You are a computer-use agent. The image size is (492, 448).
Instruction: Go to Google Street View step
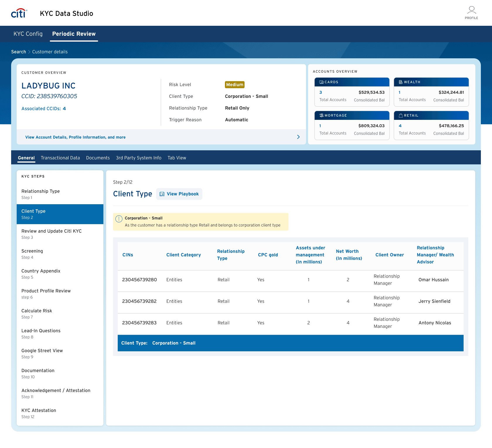click(x=60, y=353)
